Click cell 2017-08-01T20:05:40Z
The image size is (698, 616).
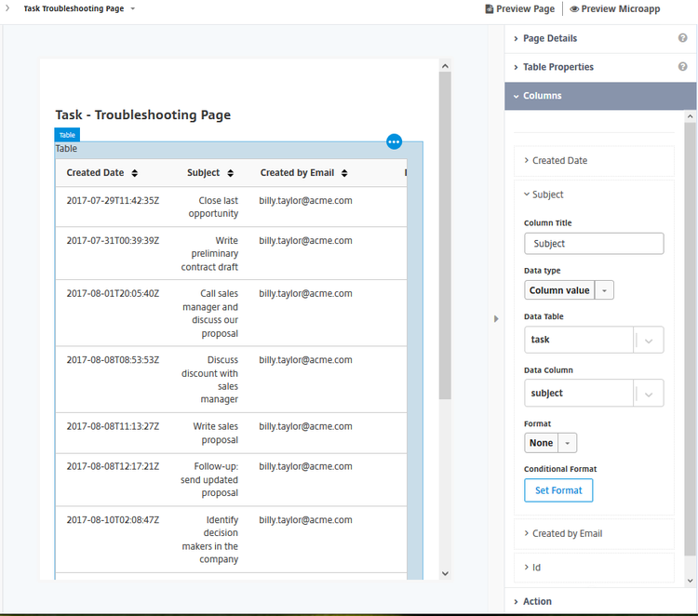pyautogui.click(x=113, y=294)
